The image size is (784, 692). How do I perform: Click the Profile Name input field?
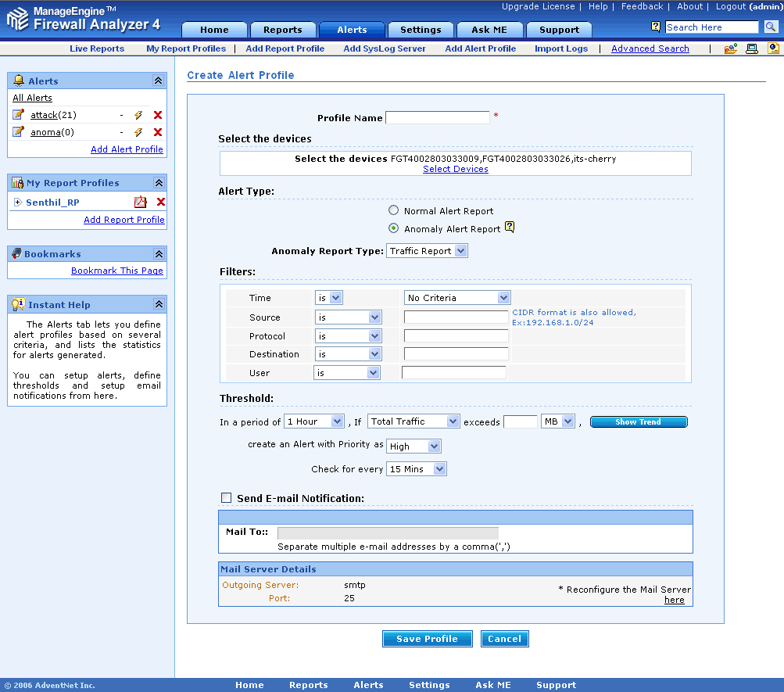tap(437, 118)
